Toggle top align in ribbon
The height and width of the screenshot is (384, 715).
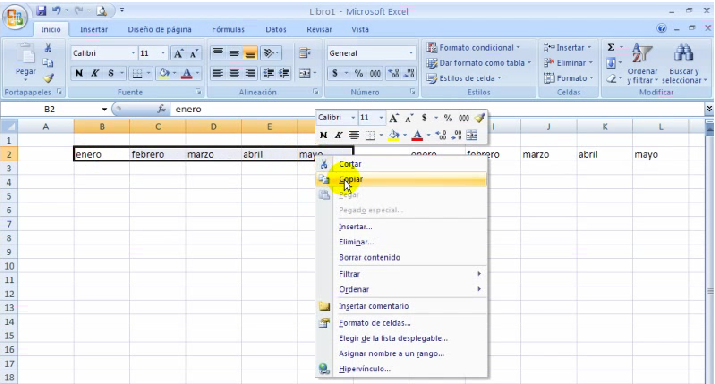coord(218,53)
